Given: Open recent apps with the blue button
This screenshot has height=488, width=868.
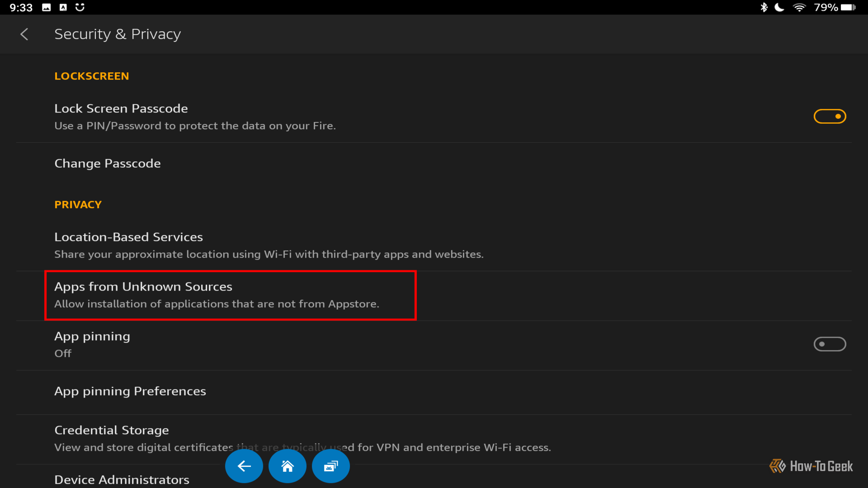Looking at the screenshot, I should pyautogui.click(x=331, y=466).
